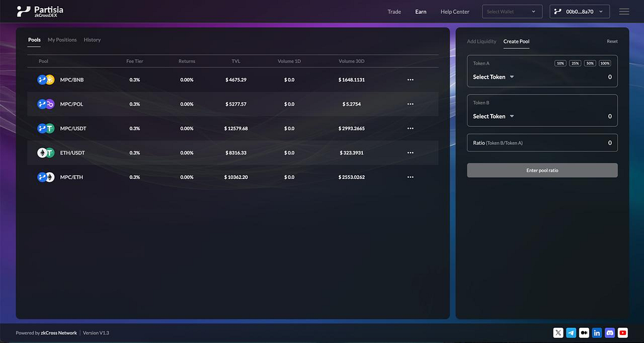This screenshot has width=644, height=343.
Task: Go to the Trade page
Action: tap(394, 11)
